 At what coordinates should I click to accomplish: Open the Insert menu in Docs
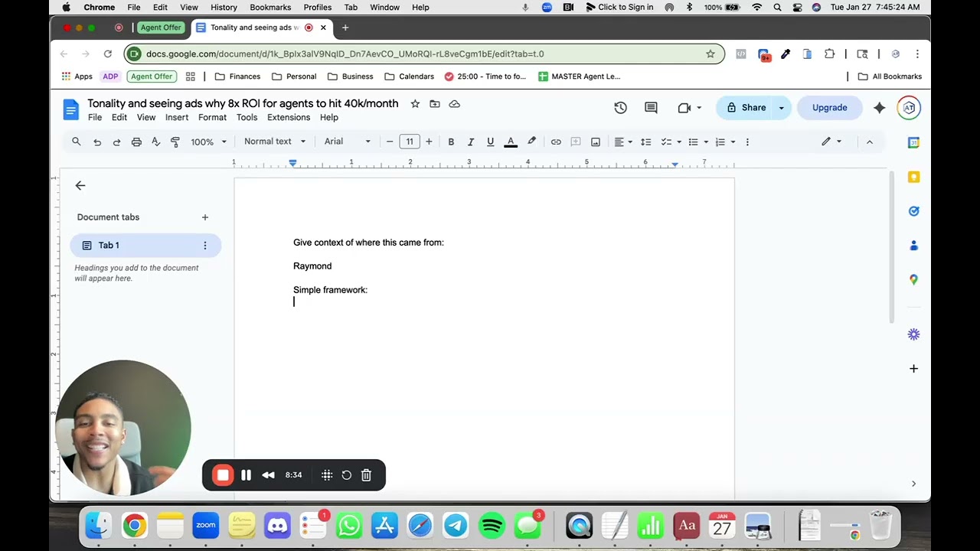[x=177, y=117]
